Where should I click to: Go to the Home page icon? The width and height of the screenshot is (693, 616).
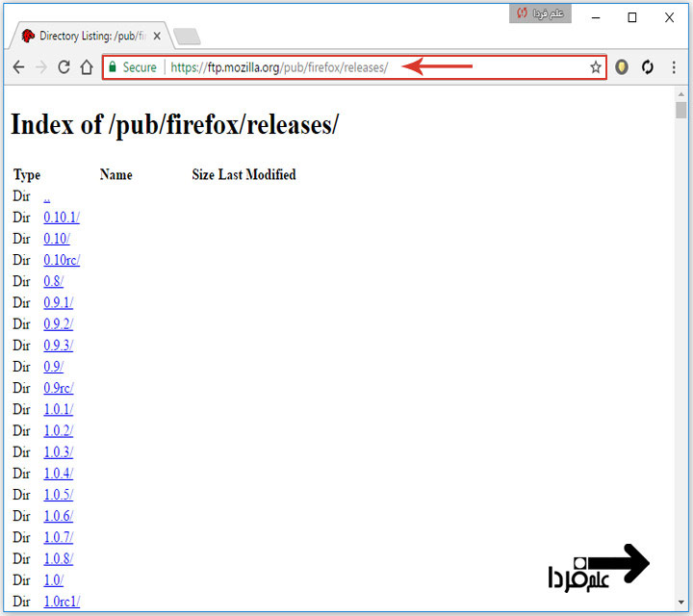click(87, 67)
